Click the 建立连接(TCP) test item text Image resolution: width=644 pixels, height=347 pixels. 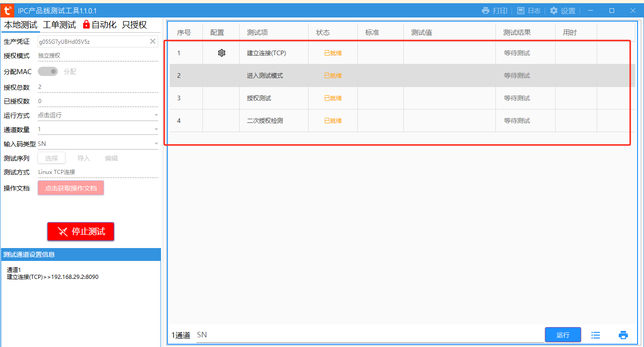tap(266, 53)
